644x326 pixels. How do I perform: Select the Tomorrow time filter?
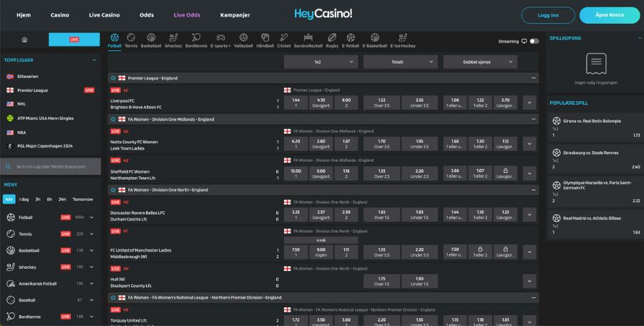tap(82, 199)
